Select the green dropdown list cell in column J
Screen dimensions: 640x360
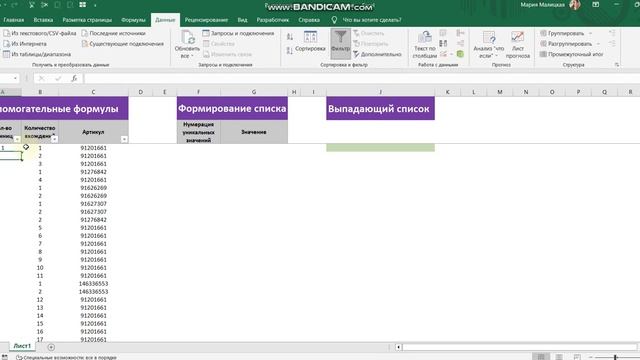click(380, 147)
